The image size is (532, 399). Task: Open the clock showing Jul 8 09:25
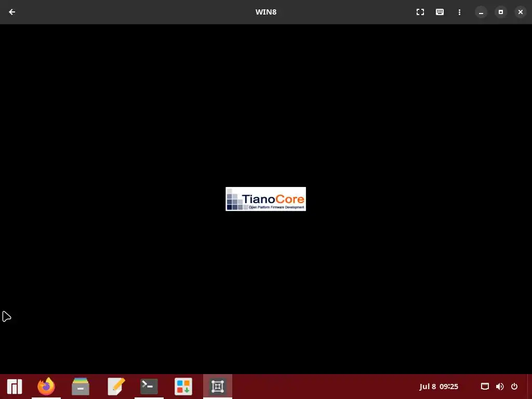438,387
